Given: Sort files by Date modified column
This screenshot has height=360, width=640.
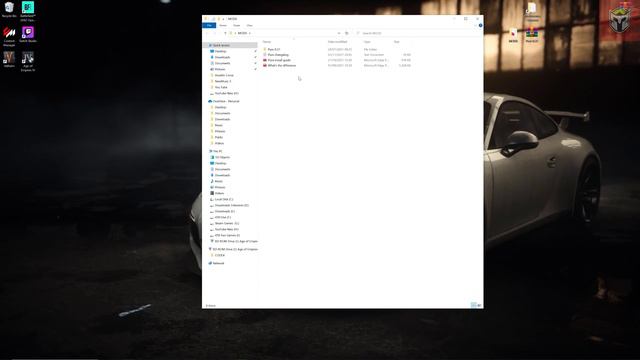Looking at the screenshot, I should pyautogui.click(x=338, y=42).
